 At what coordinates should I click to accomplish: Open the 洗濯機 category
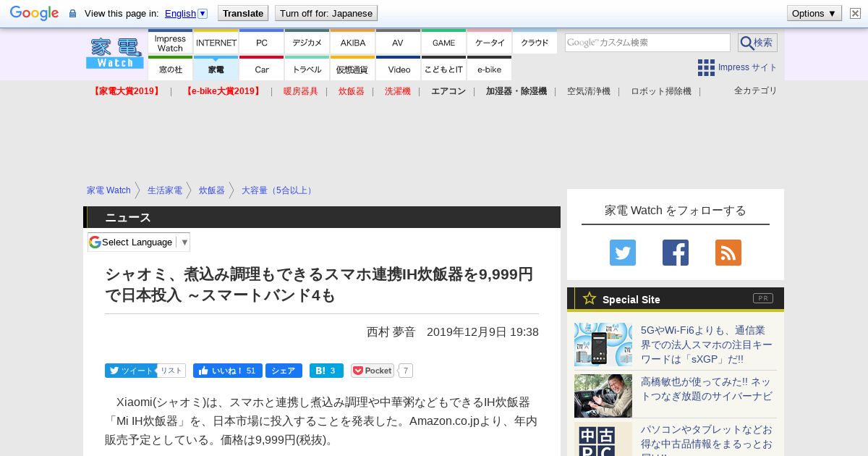pos(398,91)
